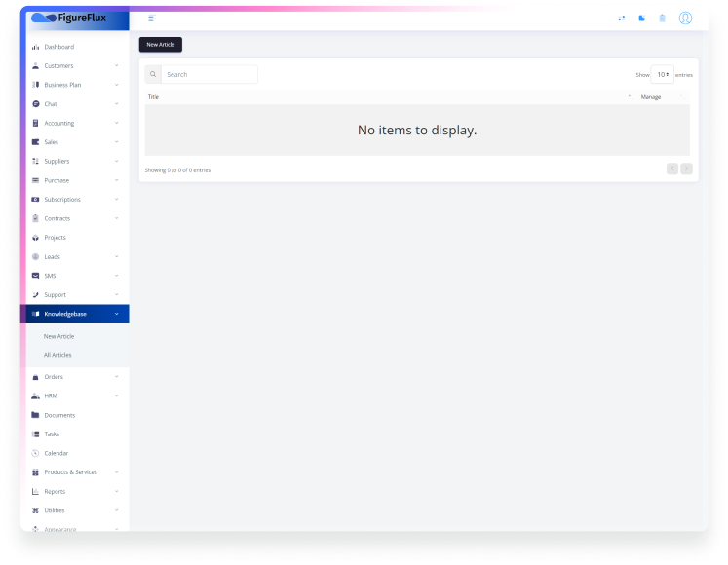Viewport: 728px width, 565px height.
Task: Select New Article in the sidebar submenu
Action: click(58, 336)
